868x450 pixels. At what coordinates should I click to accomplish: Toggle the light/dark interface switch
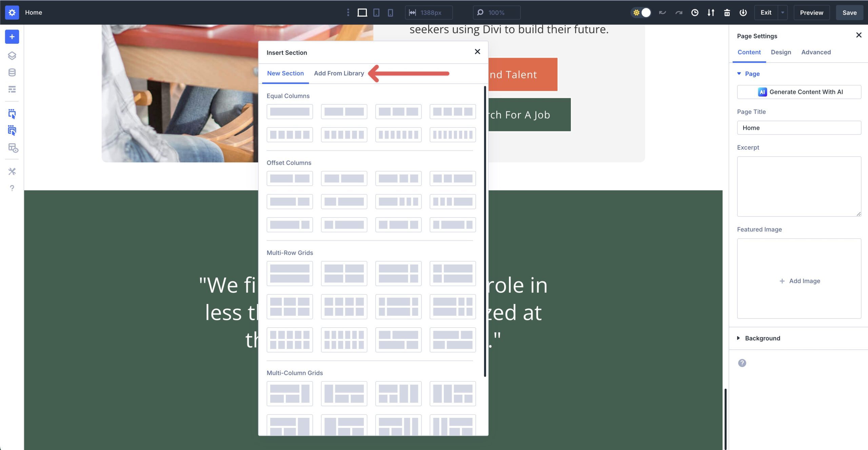[x=642, y=12]
